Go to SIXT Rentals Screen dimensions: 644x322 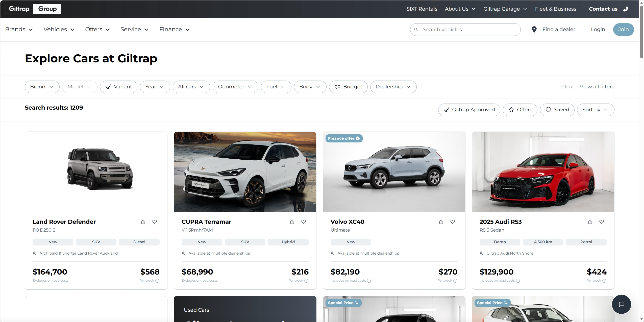[422, 9]
